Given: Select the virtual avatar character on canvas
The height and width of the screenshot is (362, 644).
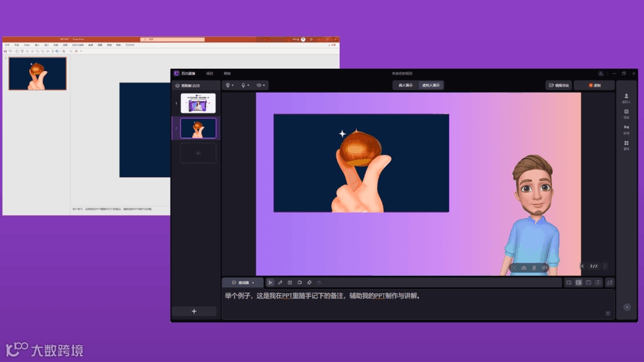Looking at the screenshot, I should (533, 215).
